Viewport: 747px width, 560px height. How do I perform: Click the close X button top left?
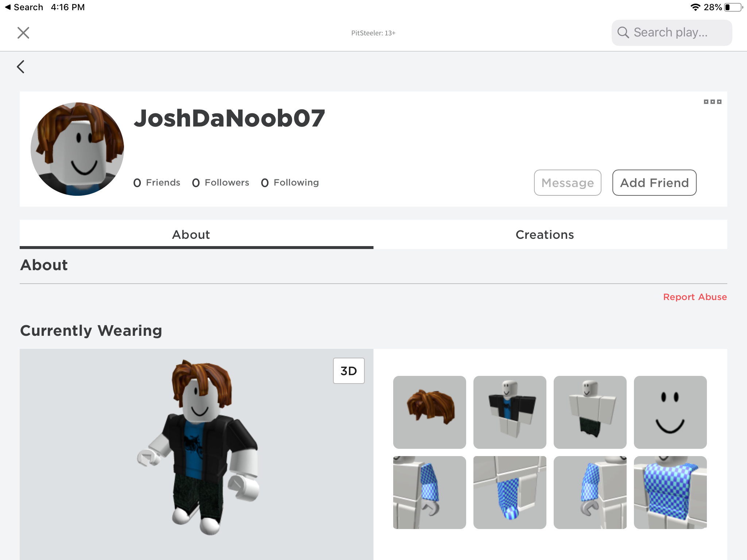coord(24,32)
